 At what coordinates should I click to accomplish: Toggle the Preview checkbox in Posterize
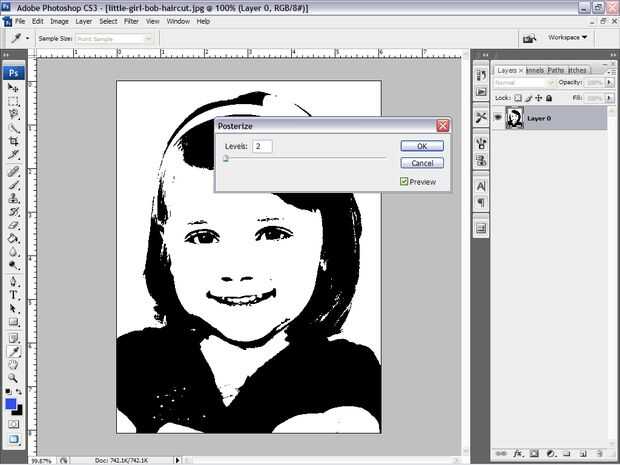(x=404, y=181)
